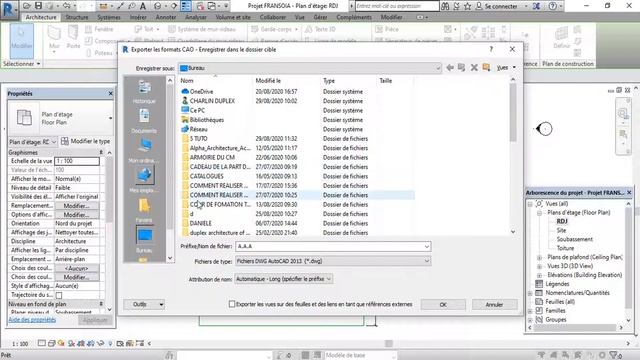
Task: Click the Préfixe/Nom de fichier input field
Action: pos(329,247)
